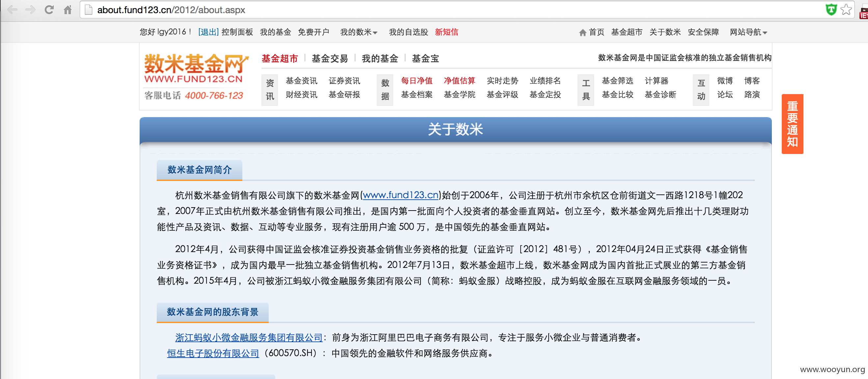Open 基金诊断 tool link
868x379 pixels.
661,94
